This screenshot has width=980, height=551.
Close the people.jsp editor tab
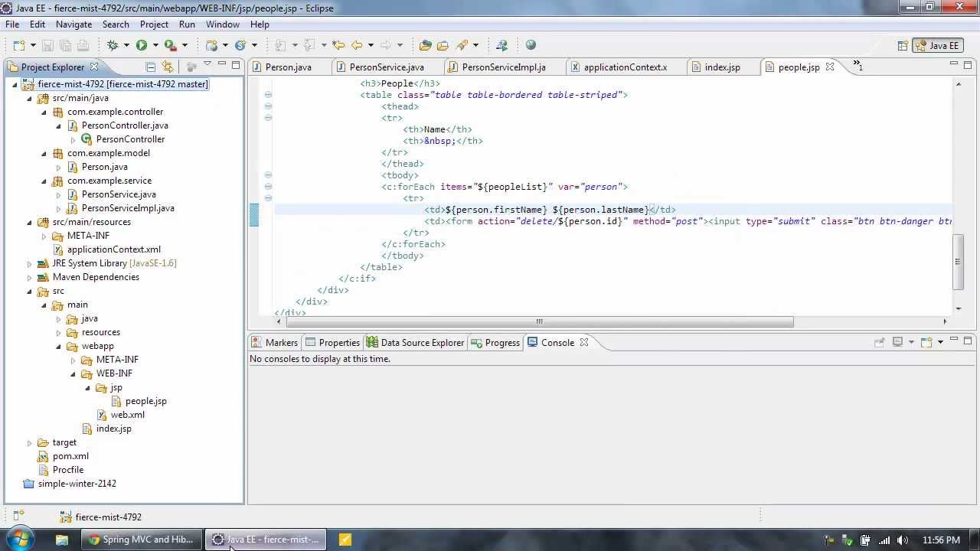click(829, 67)
